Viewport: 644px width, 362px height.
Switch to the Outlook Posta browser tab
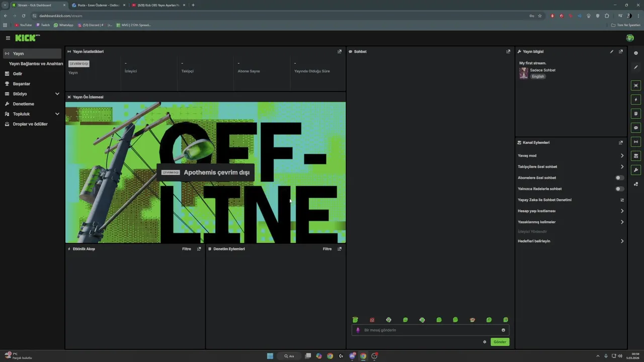[98, 5]
